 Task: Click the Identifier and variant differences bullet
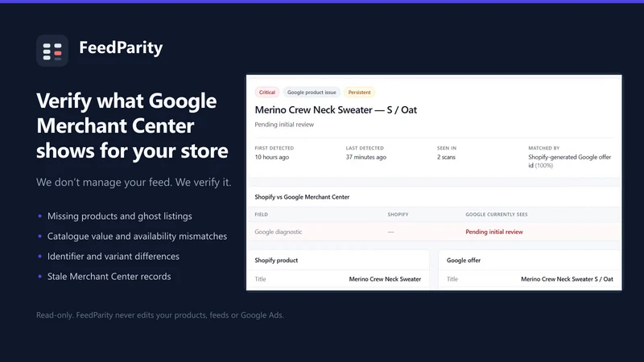[x=114, y=257]
